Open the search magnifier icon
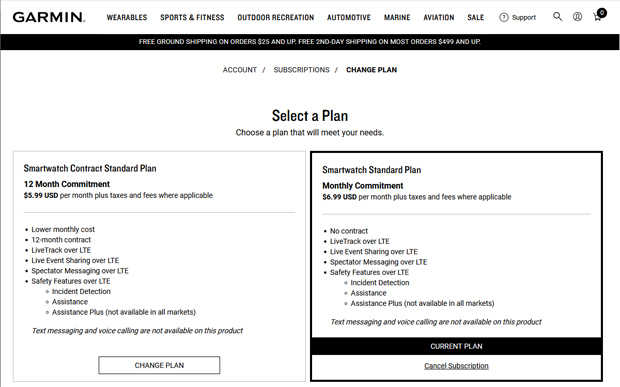The height and width of the screenshot is (387, 620). coord(558,17)
